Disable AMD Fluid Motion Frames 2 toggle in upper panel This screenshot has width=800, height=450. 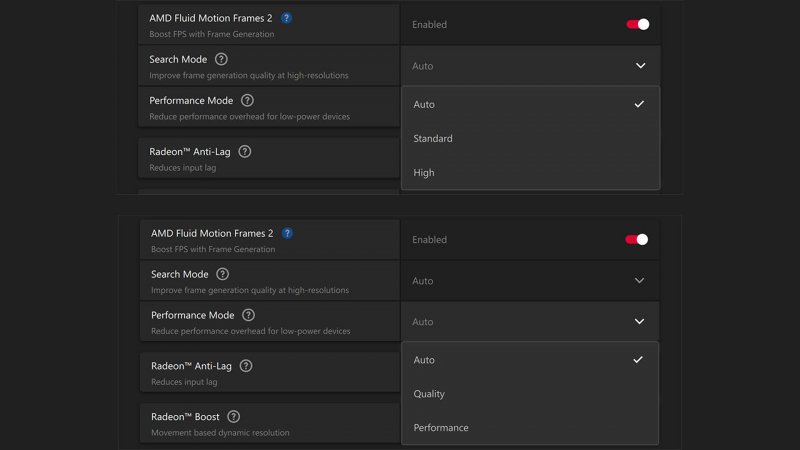point(638,24)
